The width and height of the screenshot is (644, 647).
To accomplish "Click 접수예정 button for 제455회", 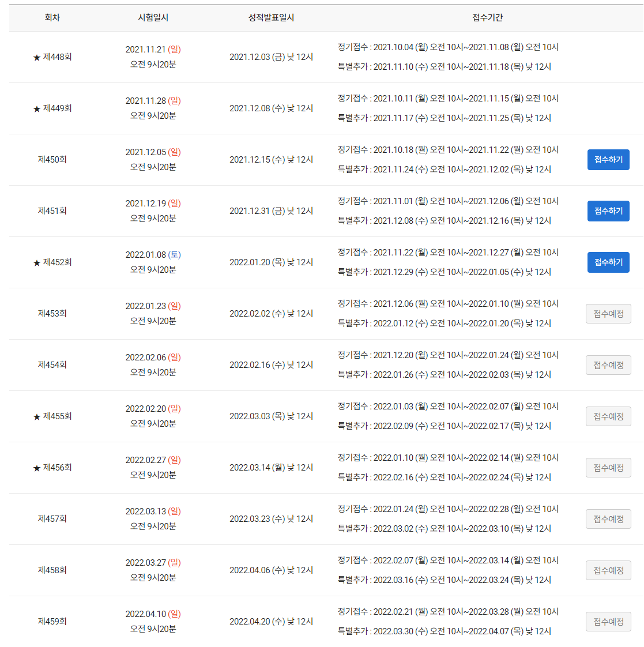I will click(x=608, y=417).
